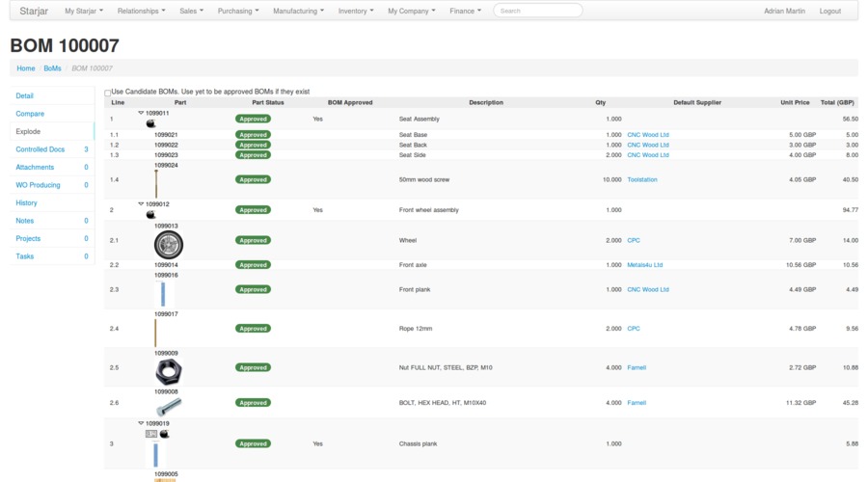The width and height of the screenshot is (868, 482).
Task: Open the Compare sidebar tab
Action: coord(30,114)
